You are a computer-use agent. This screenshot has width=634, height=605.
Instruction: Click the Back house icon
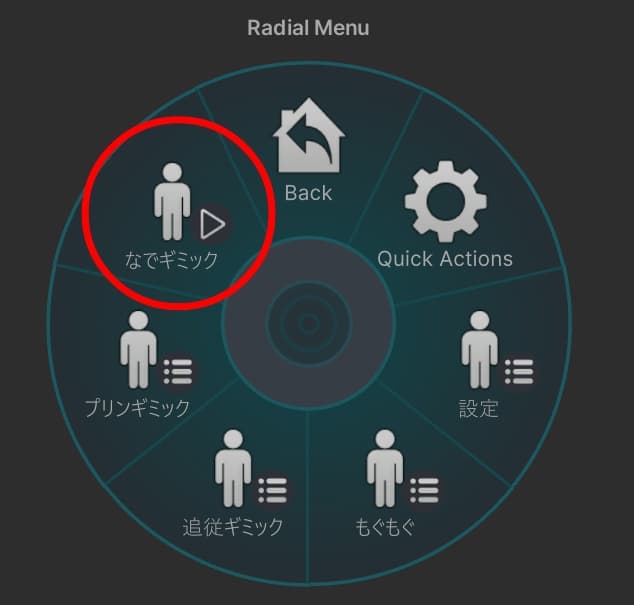pos(309,135)
